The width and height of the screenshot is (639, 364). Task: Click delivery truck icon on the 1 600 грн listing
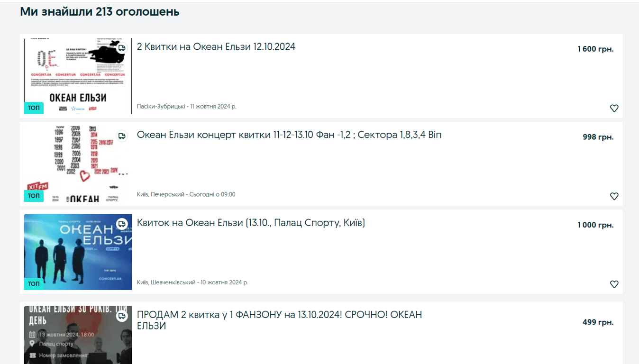122,48
